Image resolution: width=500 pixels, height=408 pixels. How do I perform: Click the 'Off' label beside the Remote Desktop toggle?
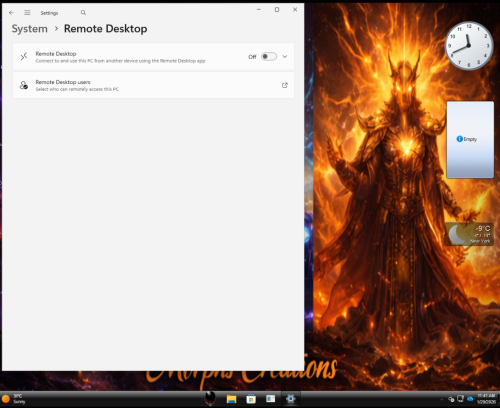pos(252,57)
